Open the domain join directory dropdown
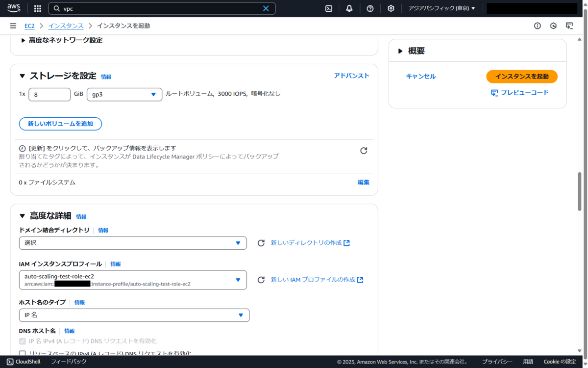Viewport: 588px width, 368px height. click(x=133, y=243)
